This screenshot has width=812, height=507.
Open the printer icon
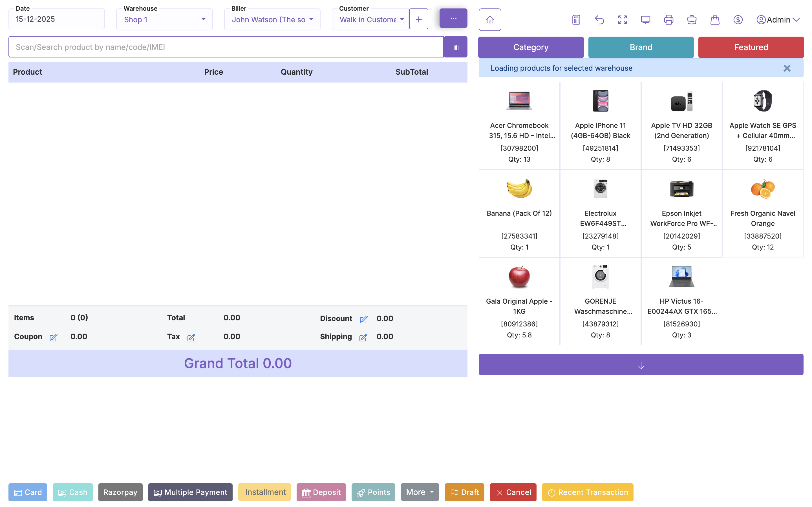[669, 19]
